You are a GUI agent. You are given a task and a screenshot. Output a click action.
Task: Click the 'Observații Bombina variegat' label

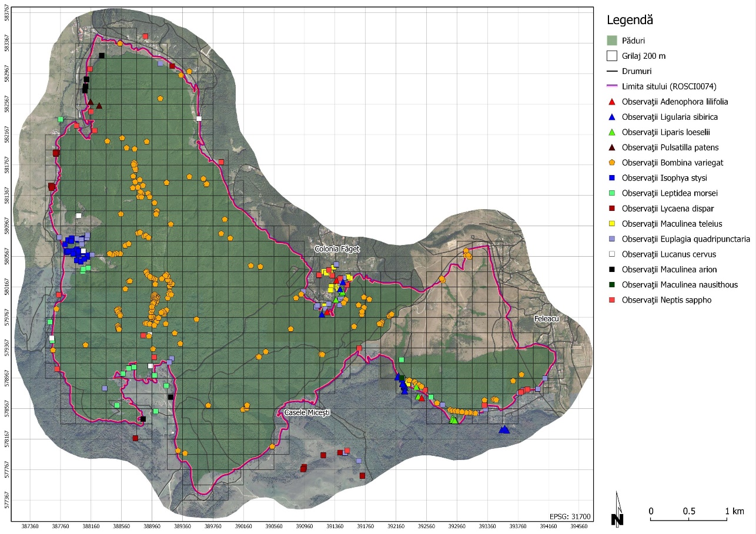(x=674, y=163)
